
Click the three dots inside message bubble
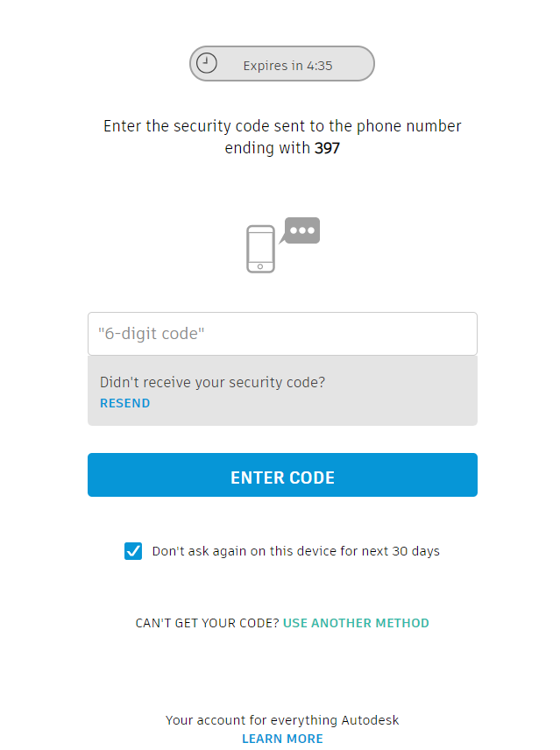pyautogui.click(x=302, y=230)
